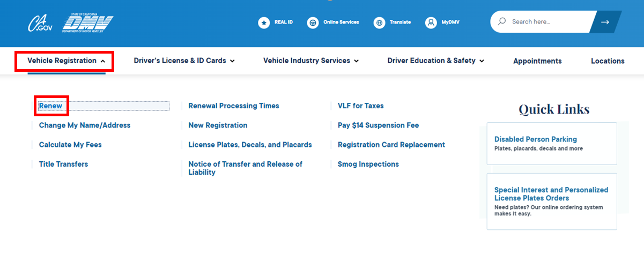This screenshot has width=644, height=254.
Task: Open the MyDMV link
Action: click(x=450, y=23)
